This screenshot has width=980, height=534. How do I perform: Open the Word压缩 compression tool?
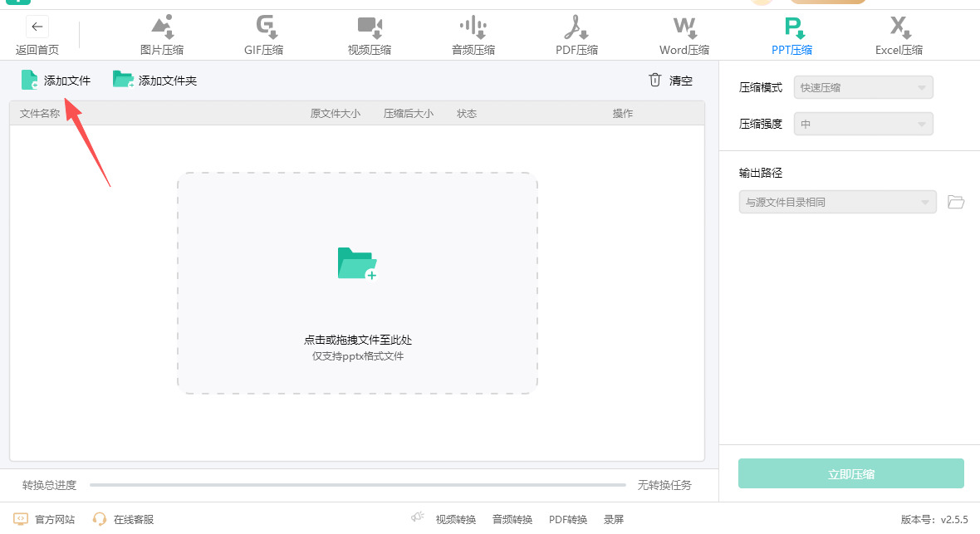point(684,35)
